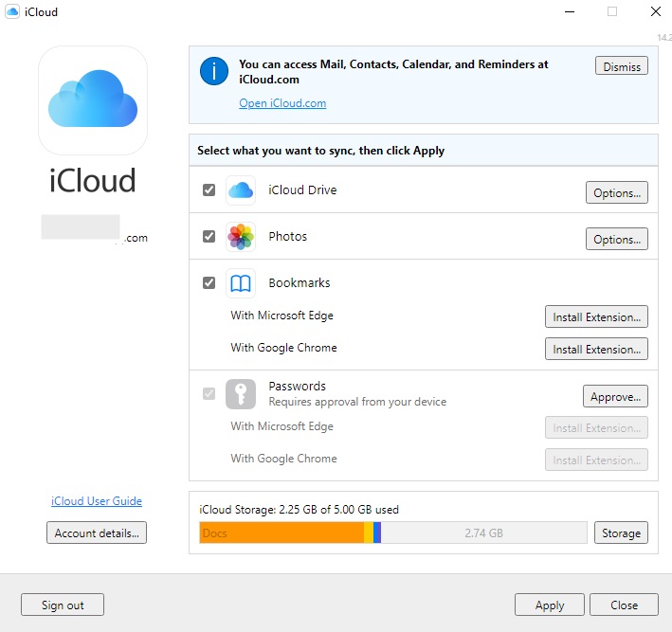Click the large iCloud wordmark text
The height and width of the screenshot is (632, 672).
click(x=93, y=180)
